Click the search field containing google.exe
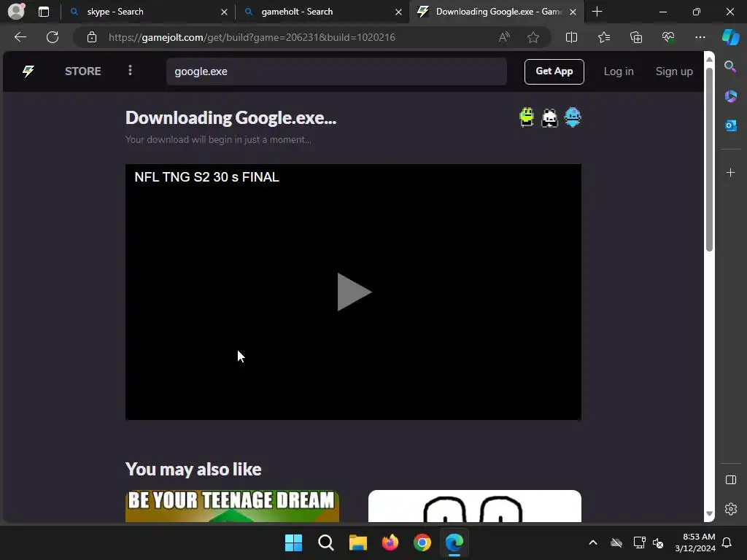 pyautogui.click(x=336, y=71)
